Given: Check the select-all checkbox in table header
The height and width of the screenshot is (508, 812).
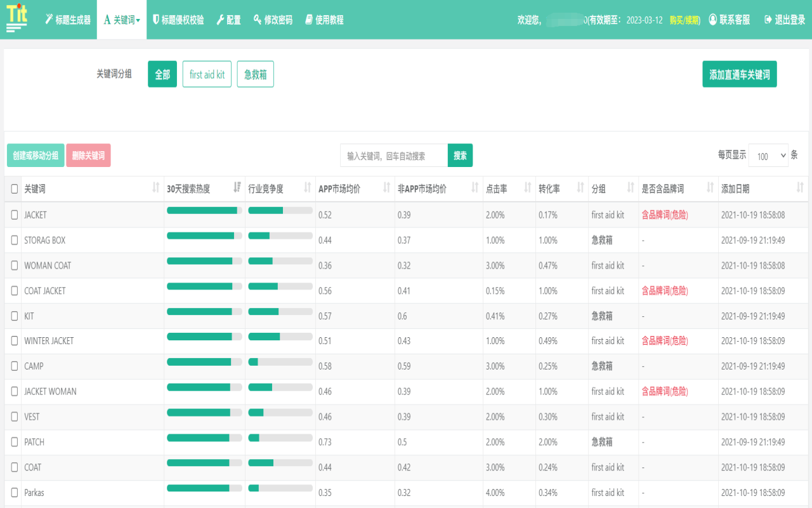Looking at the screenshot, I should click(15, 189).
